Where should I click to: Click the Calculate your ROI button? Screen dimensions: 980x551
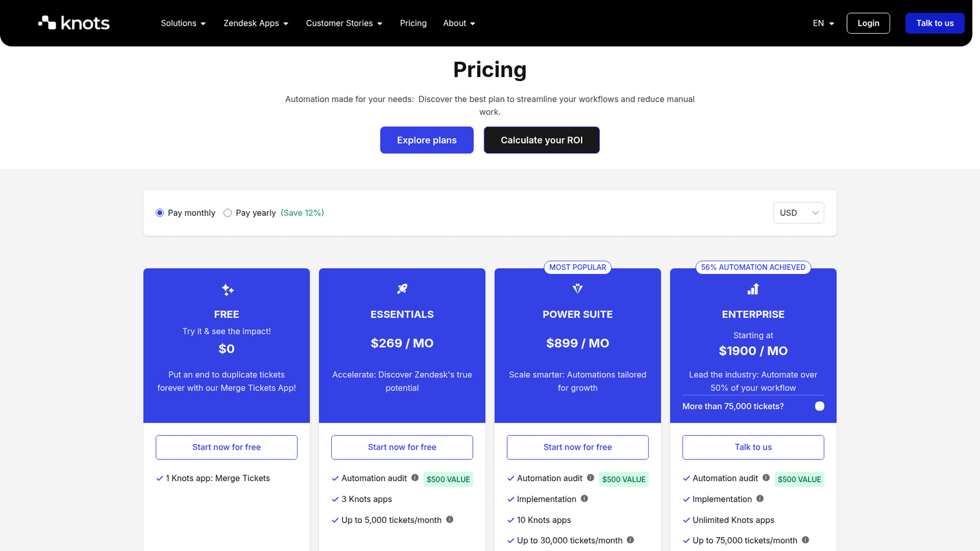point(541,140)
